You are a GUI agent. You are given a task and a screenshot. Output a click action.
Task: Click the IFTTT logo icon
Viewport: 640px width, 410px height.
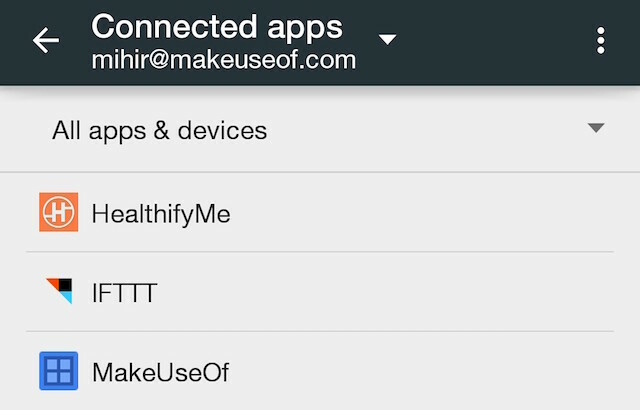[60, 291]
